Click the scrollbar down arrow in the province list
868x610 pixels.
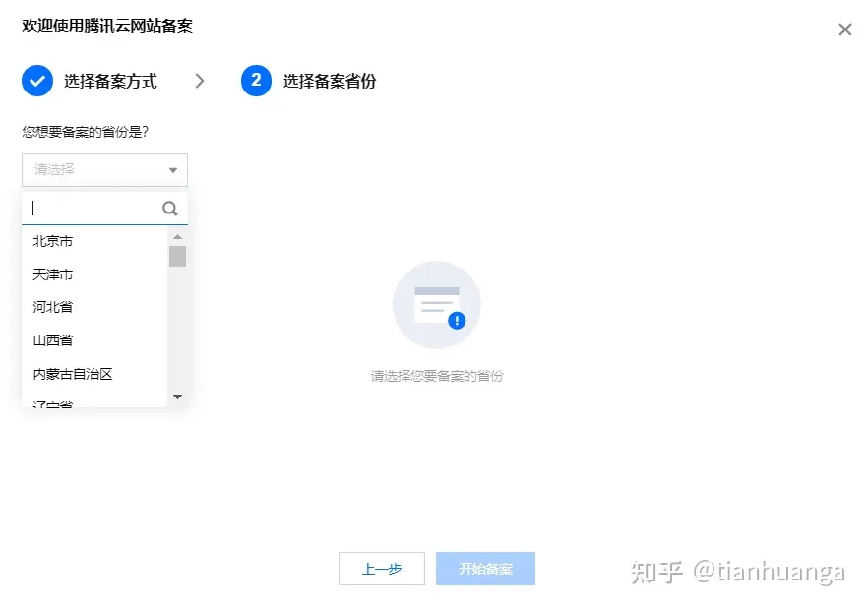click(x=177, y=396)
